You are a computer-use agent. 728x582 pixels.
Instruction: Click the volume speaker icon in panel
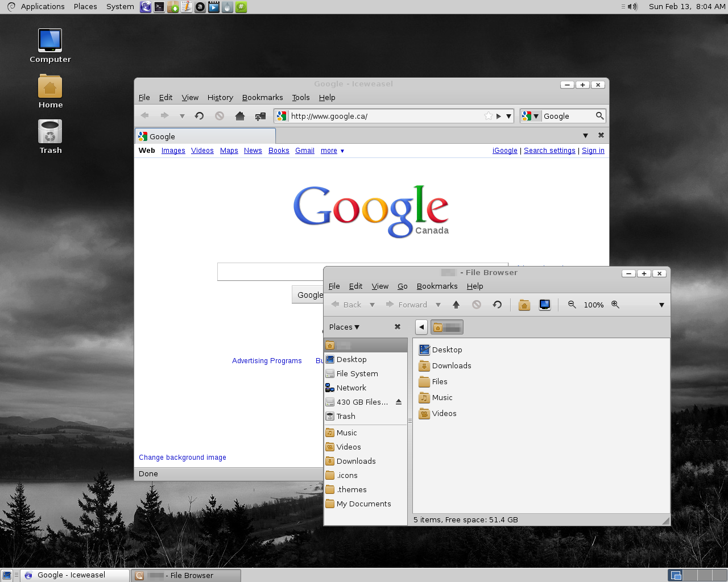click(x=632, y=7)
